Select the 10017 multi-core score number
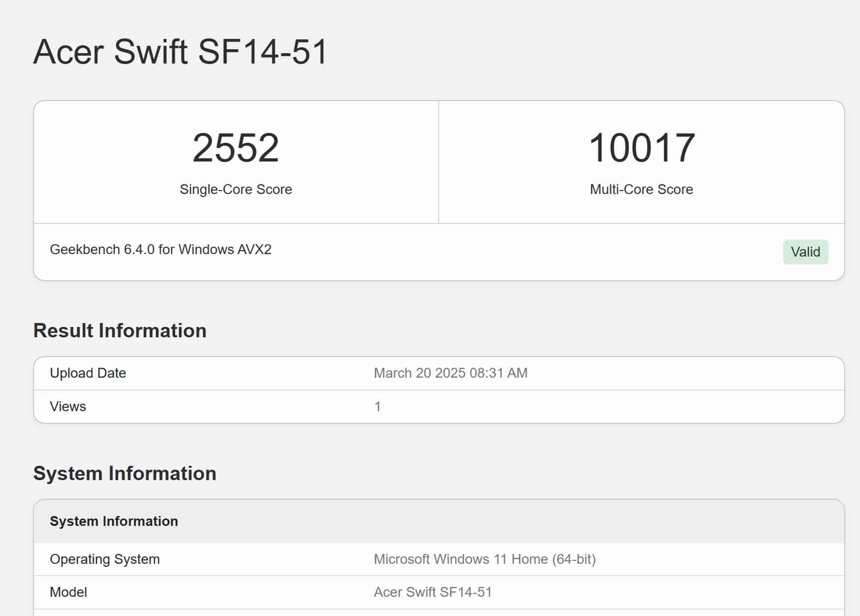The height and width of the screenshot is (616, 860). (x=641, y=148)
